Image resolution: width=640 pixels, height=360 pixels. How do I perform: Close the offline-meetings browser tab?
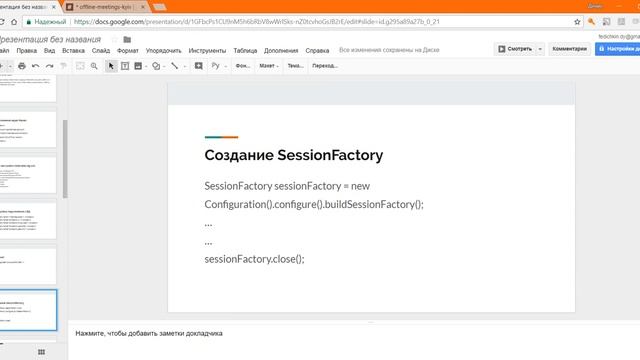(143, 7)
